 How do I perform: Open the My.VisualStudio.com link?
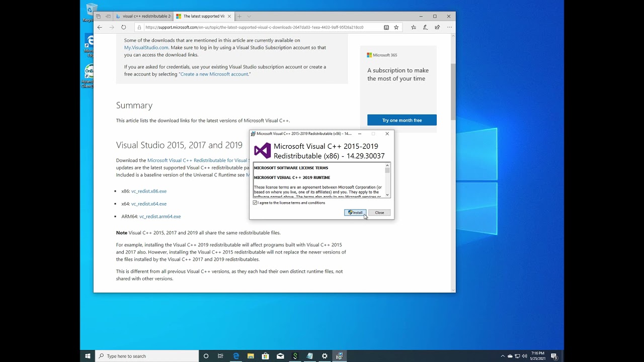point(146,48)
